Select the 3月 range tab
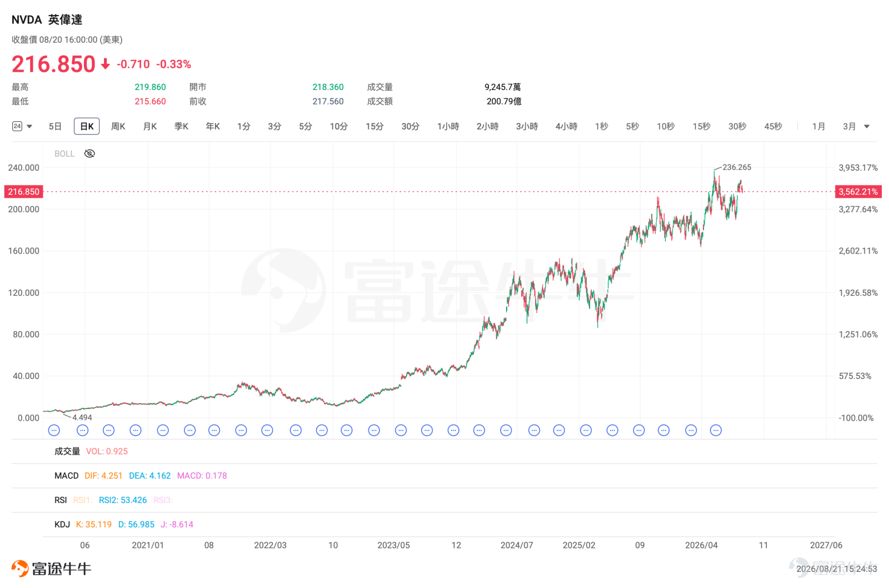This screenshot has height=588, width=889. click(849, 126)
